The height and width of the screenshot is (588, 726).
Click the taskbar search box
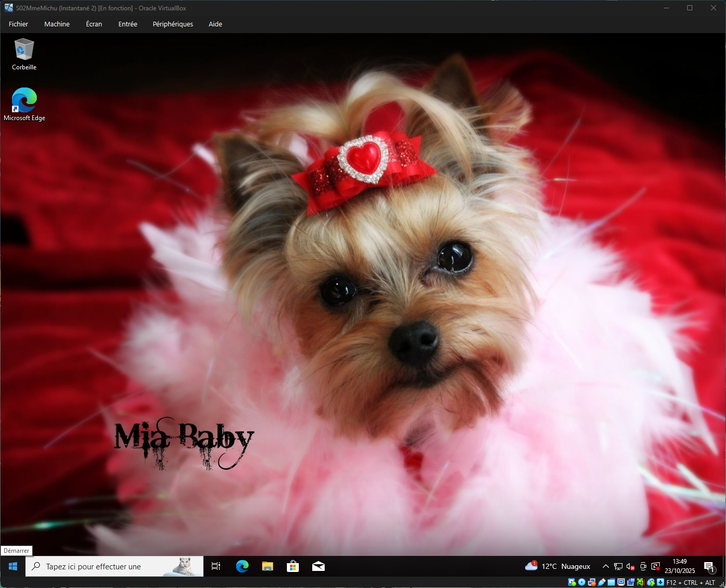click(x=104, y=566)
